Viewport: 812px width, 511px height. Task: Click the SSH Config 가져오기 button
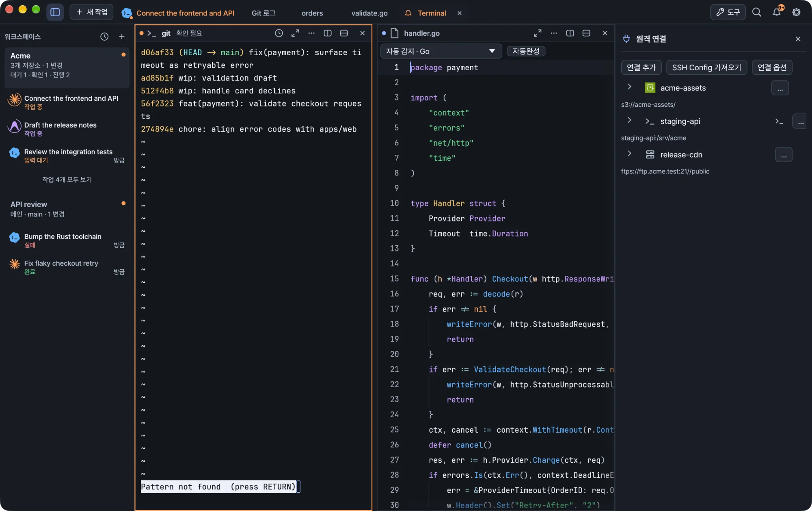(706, 67)
